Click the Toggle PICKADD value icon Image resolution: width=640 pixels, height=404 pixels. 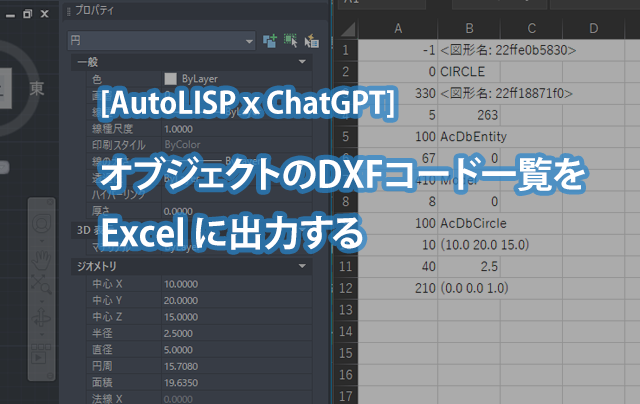click(268, 41)
